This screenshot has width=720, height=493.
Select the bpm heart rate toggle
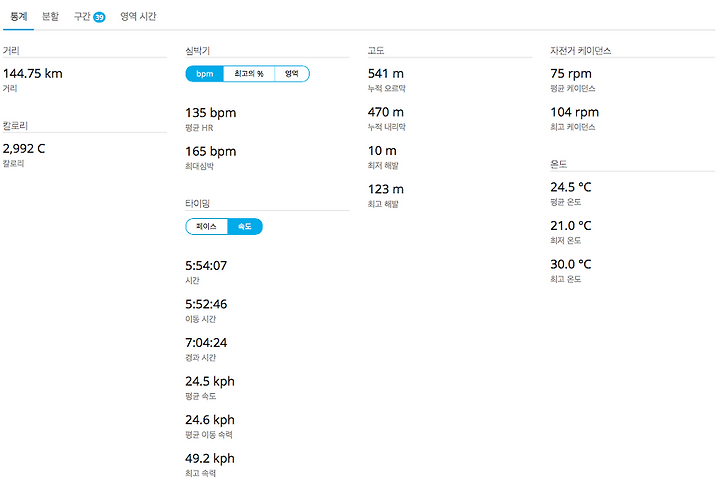[x=204, y=74]
